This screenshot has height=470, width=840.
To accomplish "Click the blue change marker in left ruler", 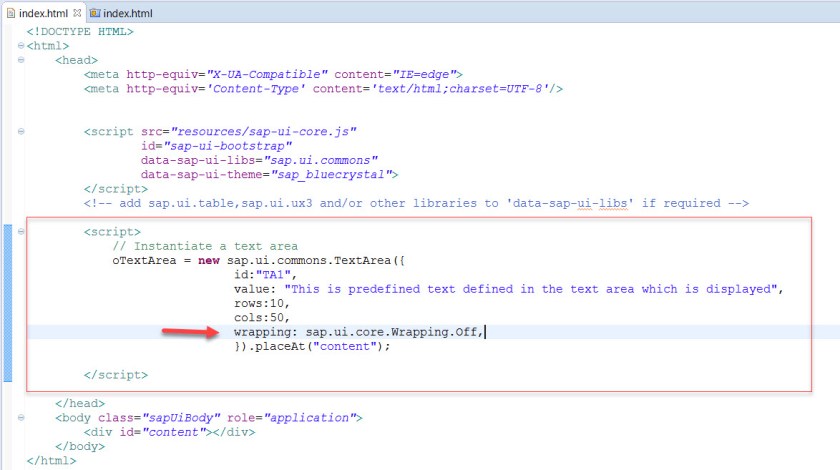I will [x=8, y=303].
